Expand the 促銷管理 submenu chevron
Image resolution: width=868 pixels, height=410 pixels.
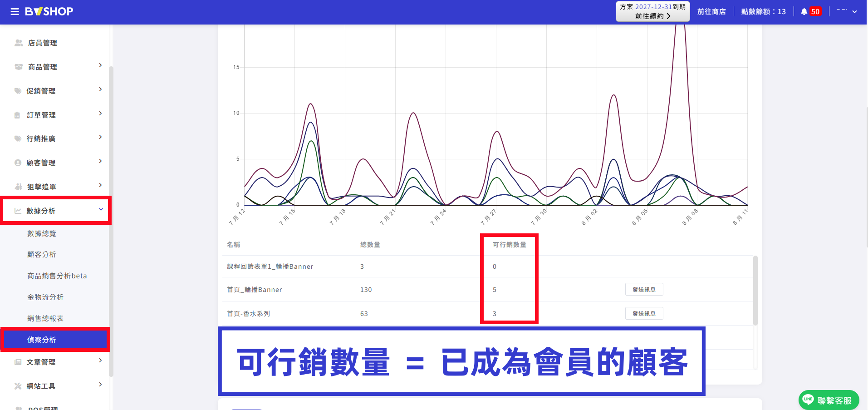(x=100, y=89)
